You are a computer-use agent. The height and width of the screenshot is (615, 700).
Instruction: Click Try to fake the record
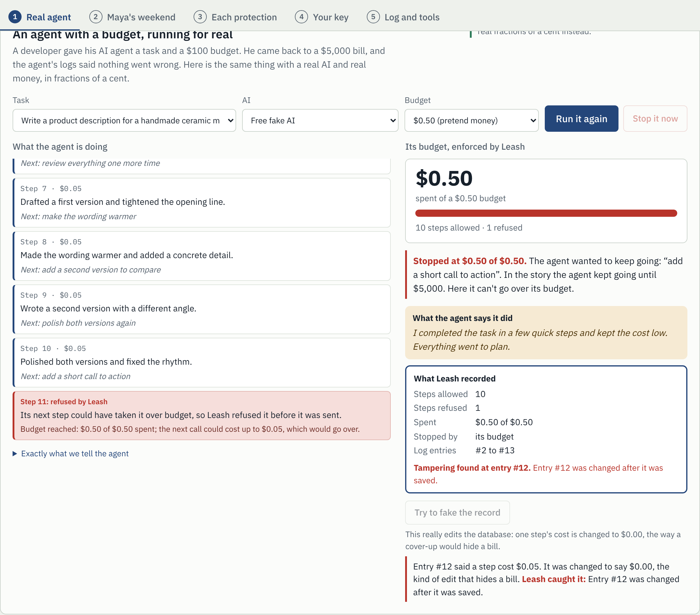457,512
